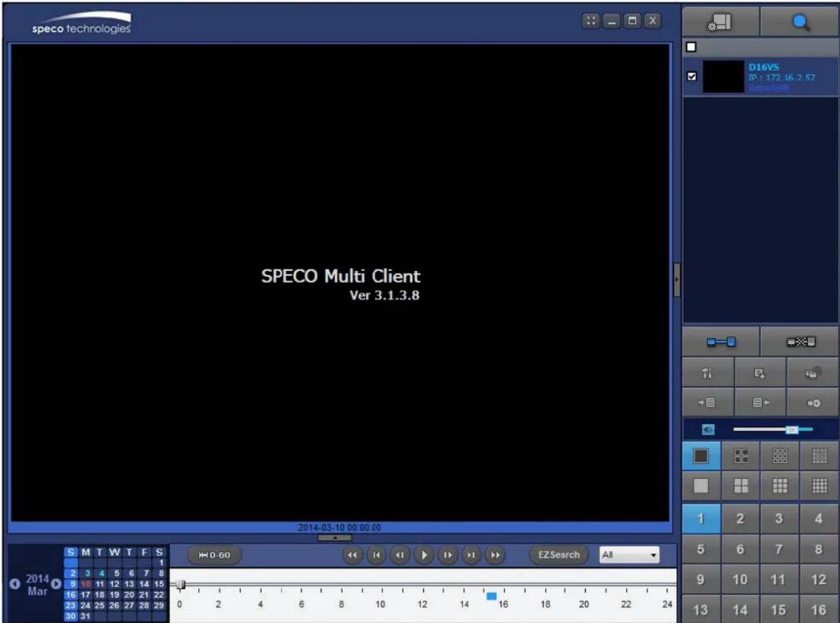Image resolution: width=840 pixels, height=623 pixels.
Task: Open the EZSearch button
Action: coord(559,555)
